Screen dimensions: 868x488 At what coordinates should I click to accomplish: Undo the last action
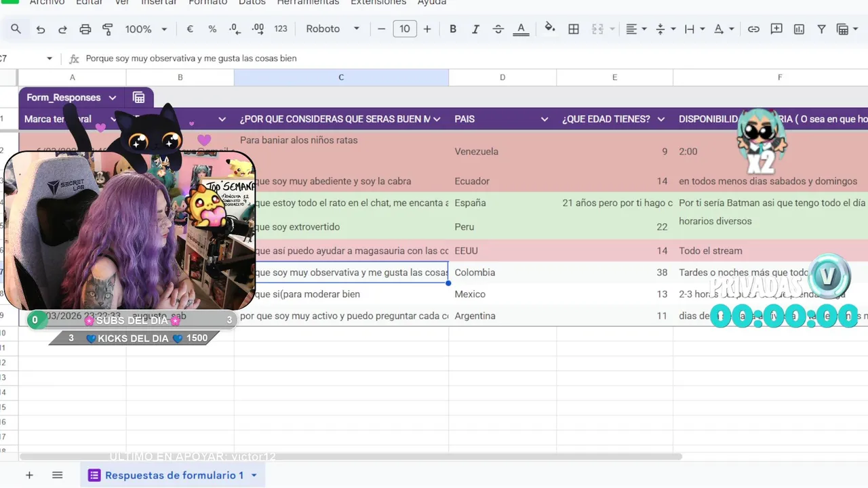pyautogui.click(x=41, y=29)
